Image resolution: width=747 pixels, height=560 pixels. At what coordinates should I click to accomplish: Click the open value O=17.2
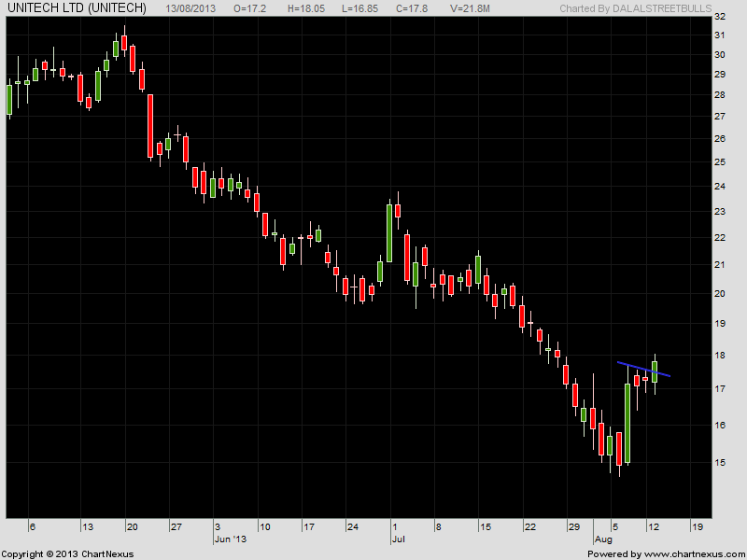(x=249, y=8)
